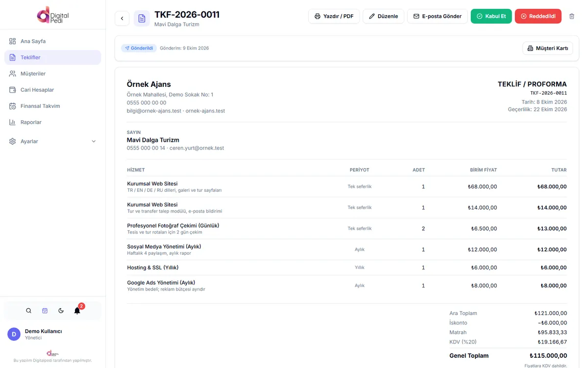
Task: Click Genel Toplam ₺115.000,00 value
Action: 548,356
